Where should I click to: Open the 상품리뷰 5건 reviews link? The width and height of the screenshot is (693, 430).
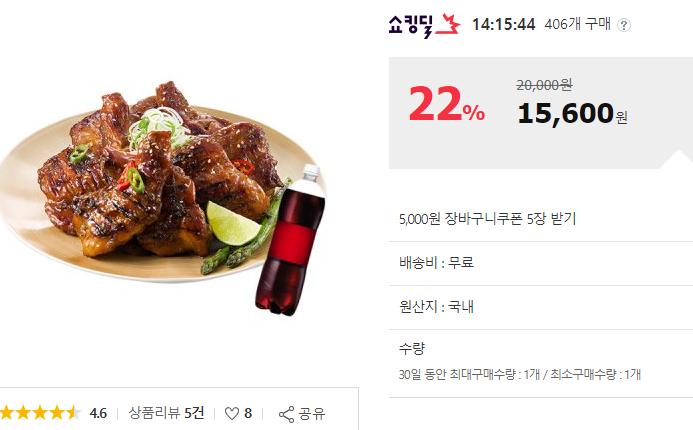[166, 413]
